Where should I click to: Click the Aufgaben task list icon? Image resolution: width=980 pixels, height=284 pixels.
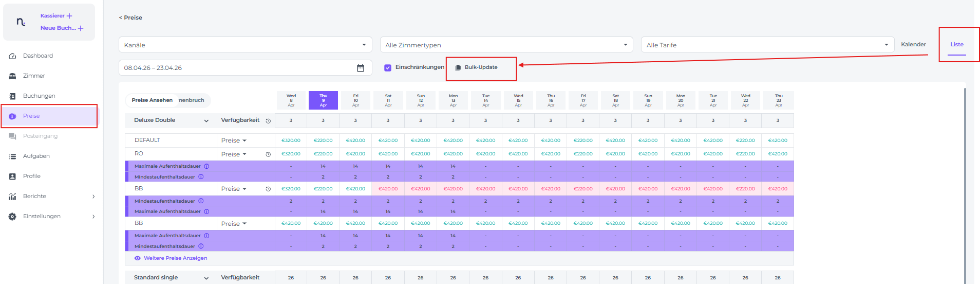tap(12, 156)
